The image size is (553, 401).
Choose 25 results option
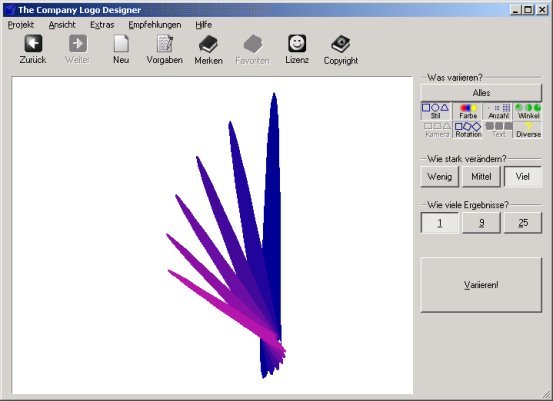point(523,223)
